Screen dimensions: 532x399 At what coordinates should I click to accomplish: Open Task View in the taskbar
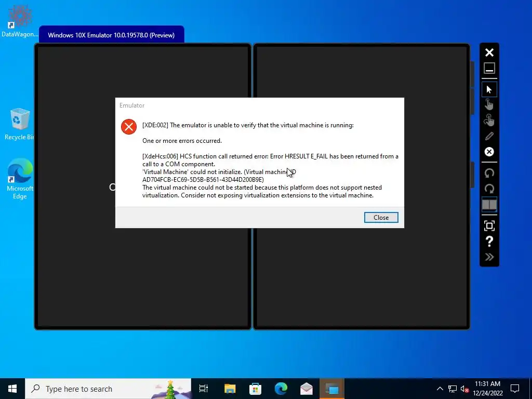pos(204,389)
